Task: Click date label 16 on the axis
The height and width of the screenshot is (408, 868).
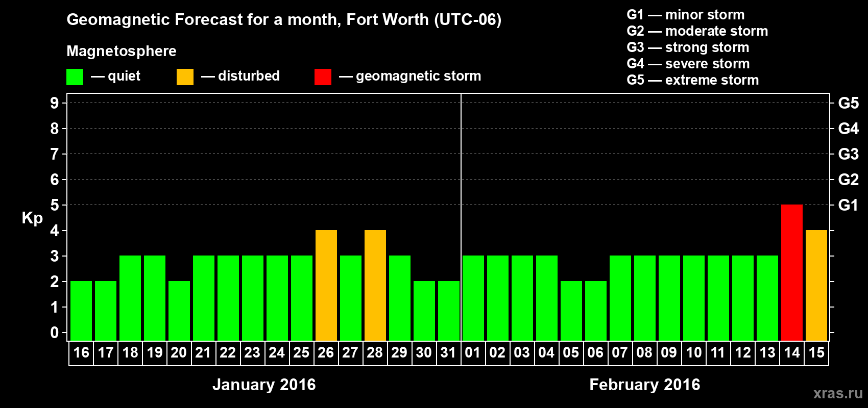Action: pyautogui.click(x=81, y=352)
